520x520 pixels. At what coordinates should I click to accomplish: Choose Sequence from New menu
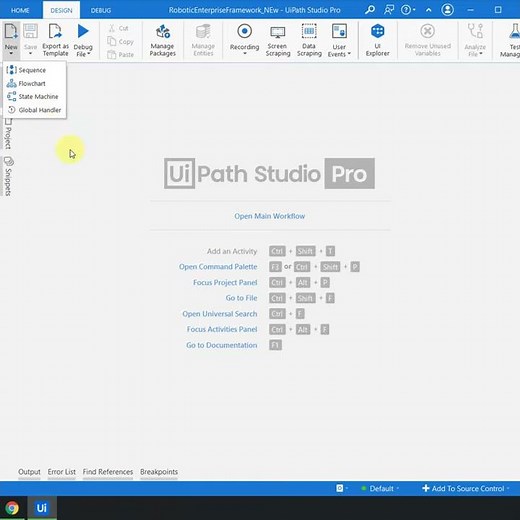click(x=35, y=70)
